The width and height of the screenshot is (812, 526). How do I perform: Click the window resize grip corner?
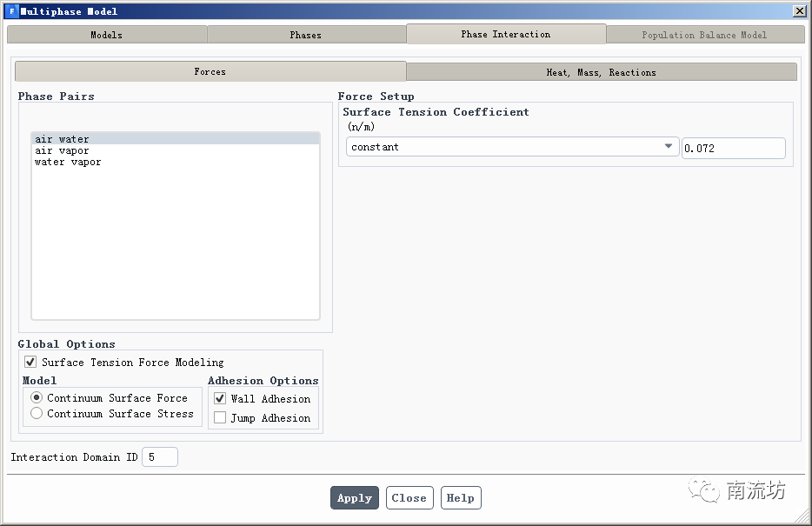802,516
